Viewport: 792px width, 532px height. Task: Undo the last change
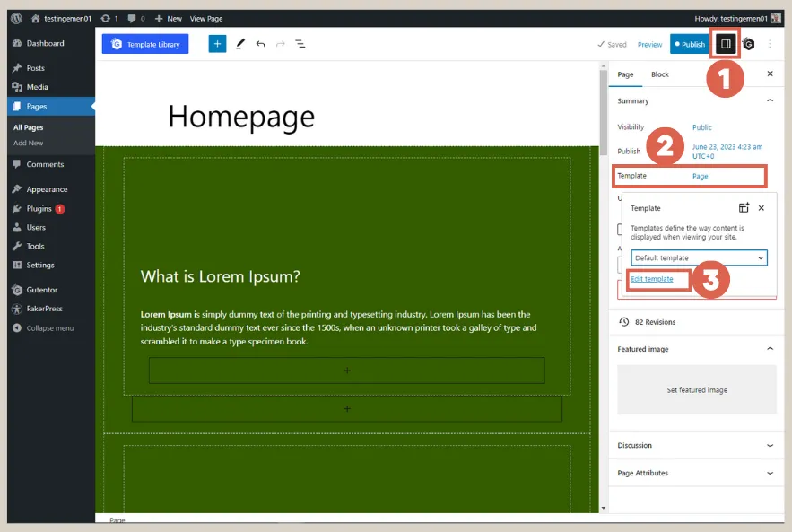click(259, 43)
